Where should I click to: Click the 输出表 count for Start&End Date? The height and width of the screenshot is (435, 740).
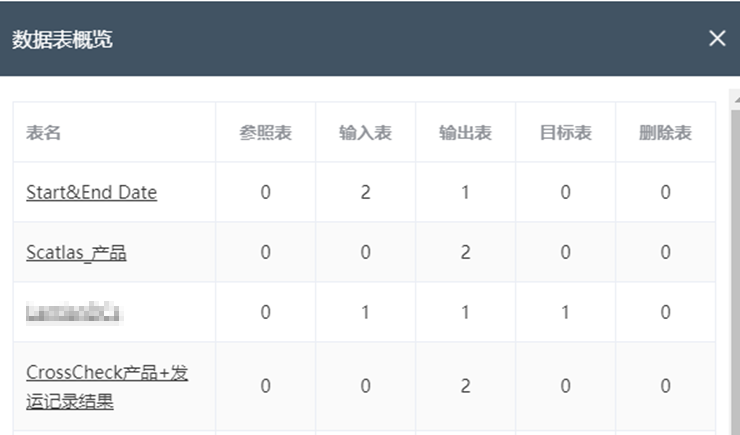point(465,192)
